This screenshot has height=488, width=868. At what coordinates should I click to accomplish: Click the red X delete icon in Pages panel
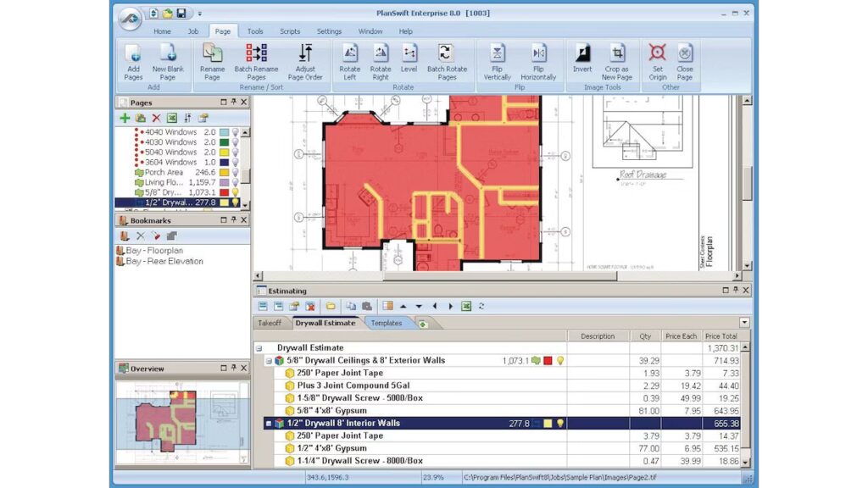[156, 118]
